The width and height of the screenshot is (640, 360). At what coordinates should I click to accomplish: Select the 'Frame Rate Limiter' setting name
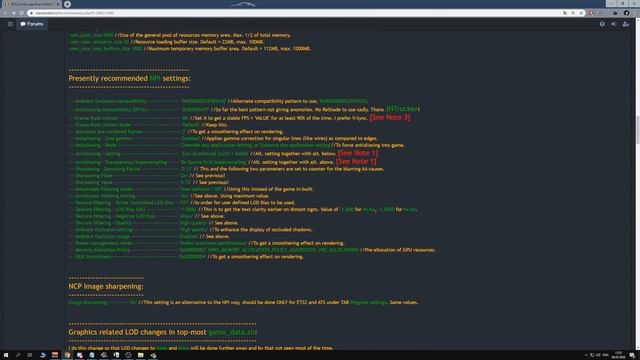pos(96,118)
